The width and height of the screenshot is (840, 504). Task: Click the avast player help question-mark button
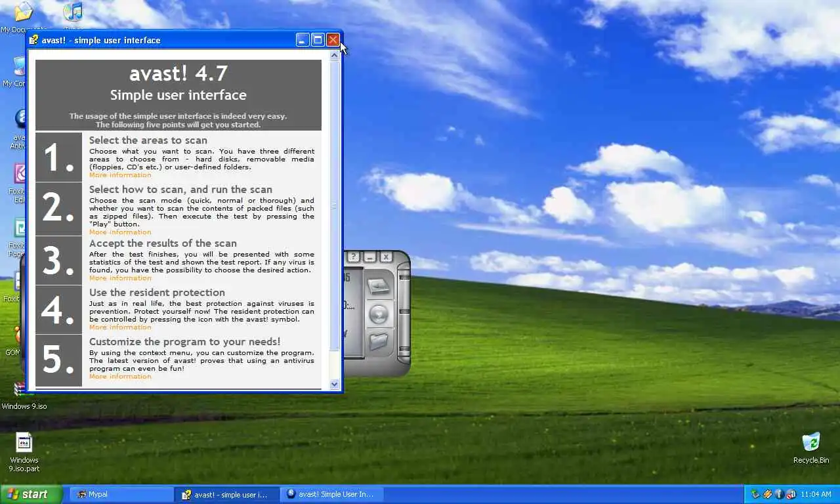pyautogui.click(x=354, y=257)
